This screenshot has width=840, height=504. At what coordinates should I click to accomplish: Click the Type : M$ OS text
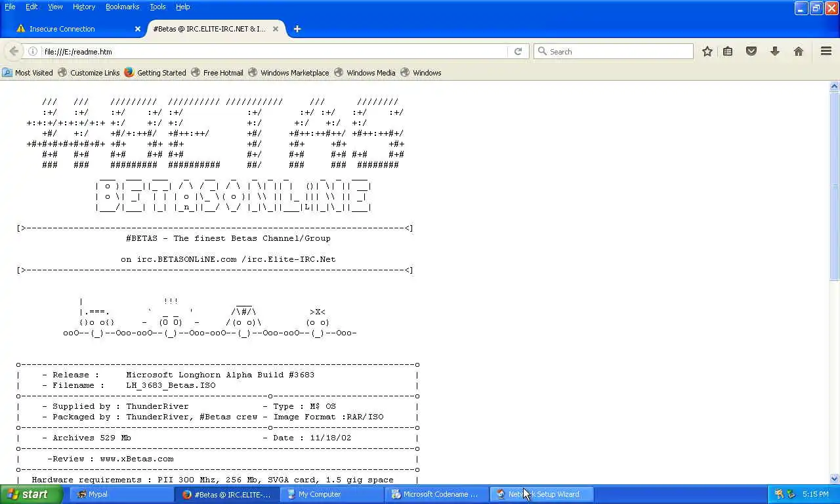(304, 406)
